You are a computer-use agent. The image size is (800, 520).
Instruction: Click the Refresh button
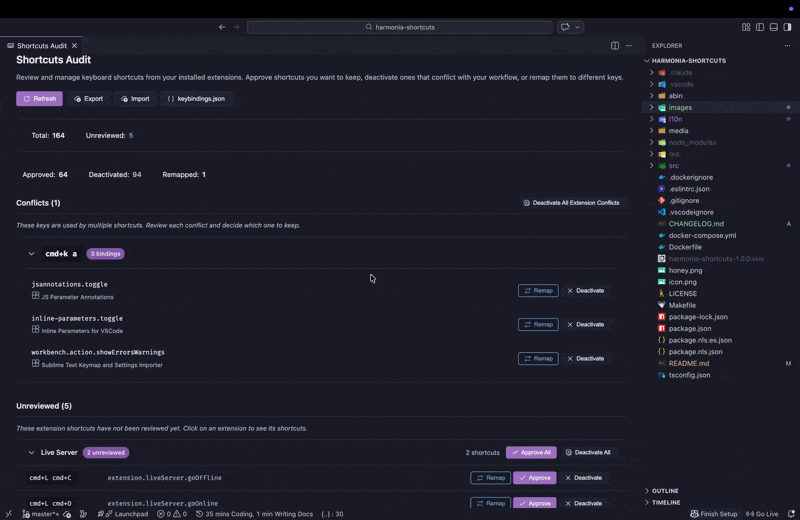tap(39, 98)
